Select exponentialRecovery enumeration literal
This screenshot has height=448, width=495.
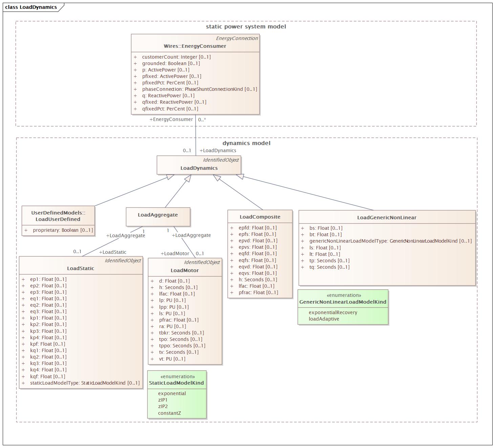333,312
